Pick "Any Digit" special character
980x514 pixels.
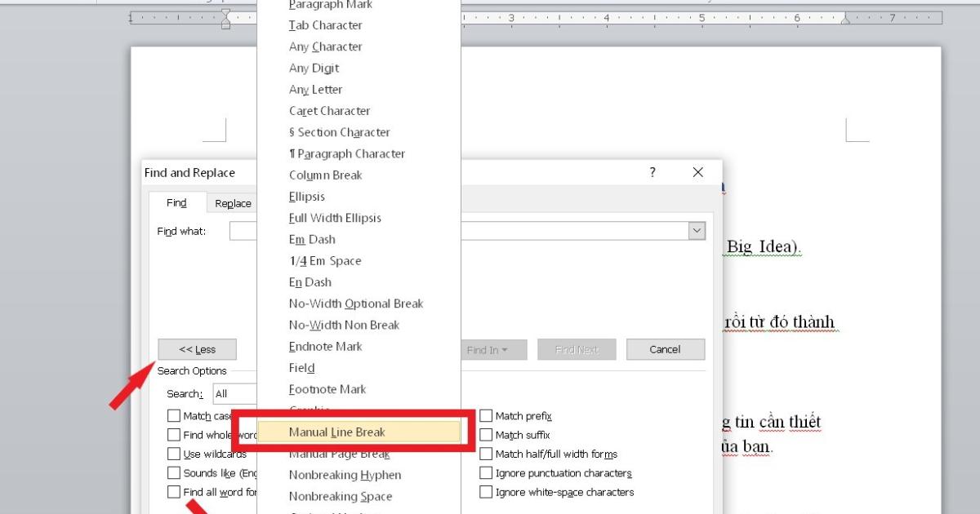313,68
